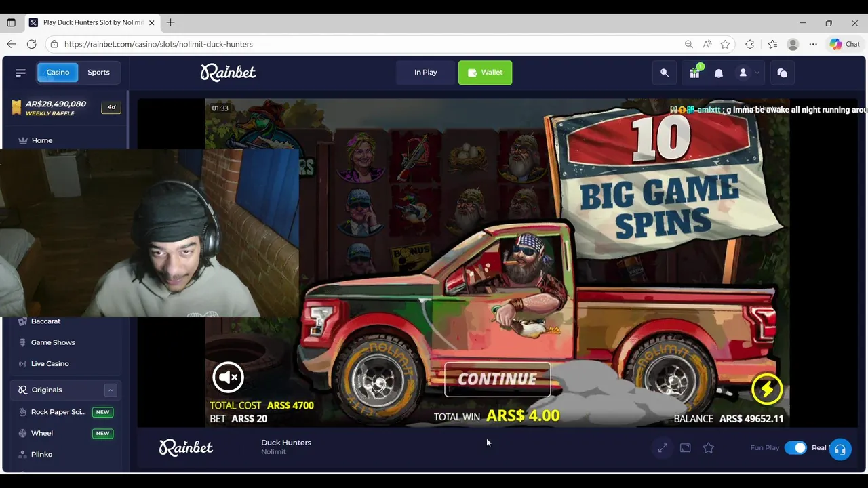The width and height of the screenshot is (868, 488).
Task: Open notifications bell
Action: (719, 73)
